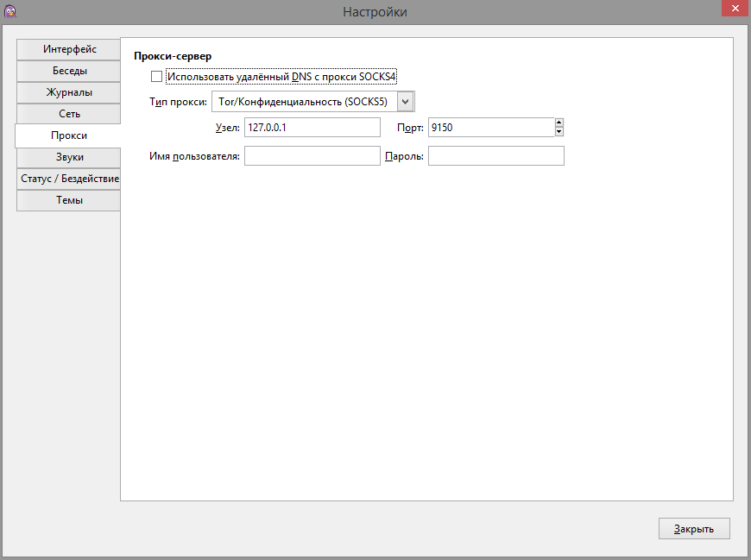Select the Прокси tab

(x=69, y=135)
